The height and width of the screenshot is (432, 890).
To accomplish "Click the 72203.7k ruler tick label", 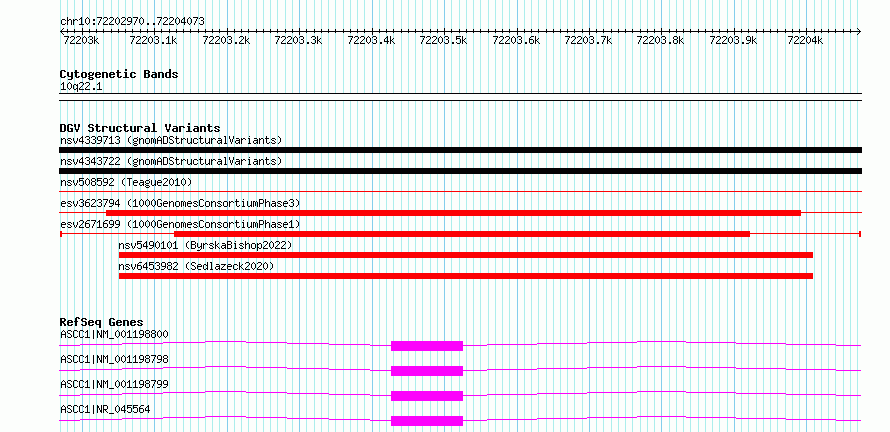I will click(588, 40).
